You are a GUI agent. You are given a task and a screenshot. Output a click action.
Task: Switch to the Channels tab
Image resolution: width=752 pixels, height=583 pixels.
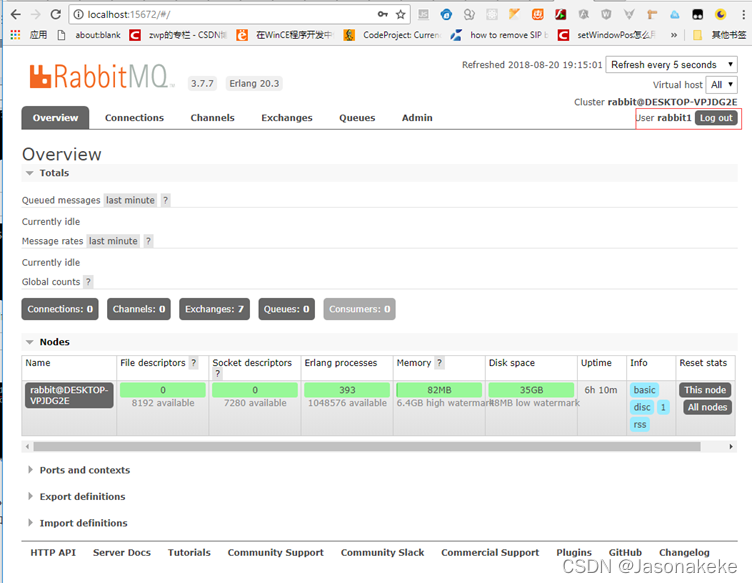[x=212, y=118]
